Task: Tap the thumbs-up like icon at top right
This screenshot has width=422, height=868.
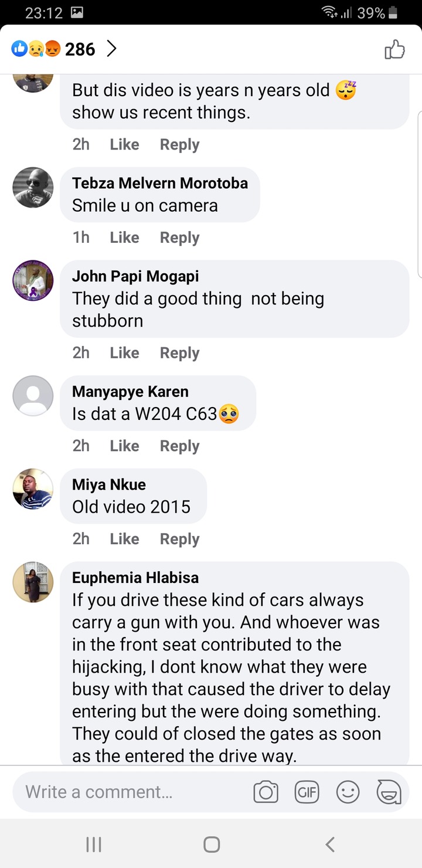Action: tap(394, 50)
